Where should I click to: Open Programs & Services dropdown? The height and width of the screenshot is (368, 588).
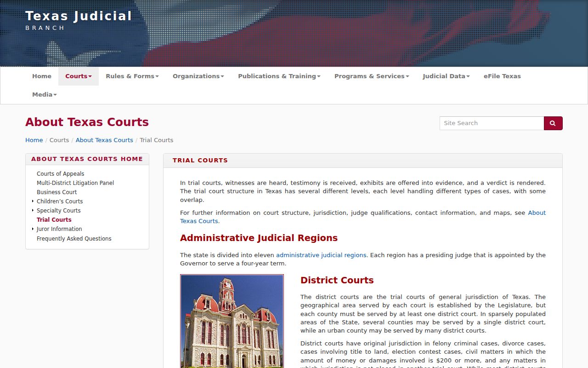point(372,76)
